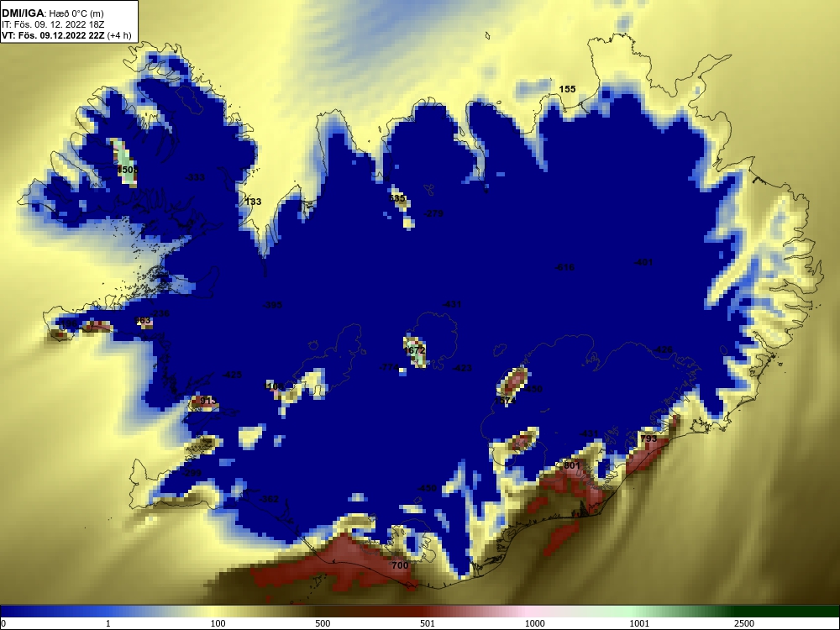
Task: Click the 133 map value
Action: coord(254,202)
